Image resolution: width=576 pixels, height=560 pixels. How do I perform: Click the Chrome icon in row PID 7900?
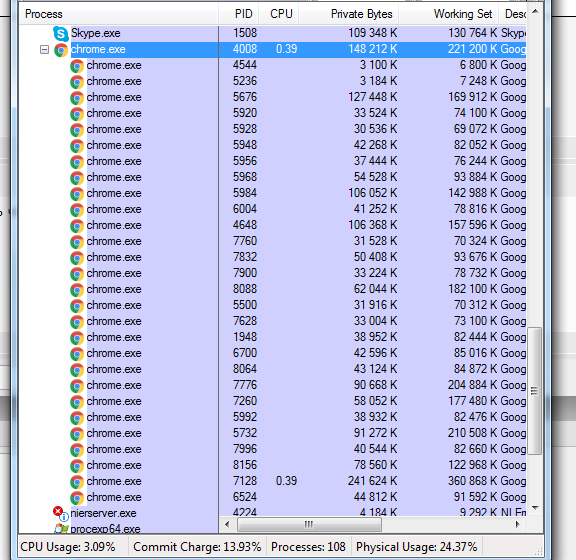[77, 274]
